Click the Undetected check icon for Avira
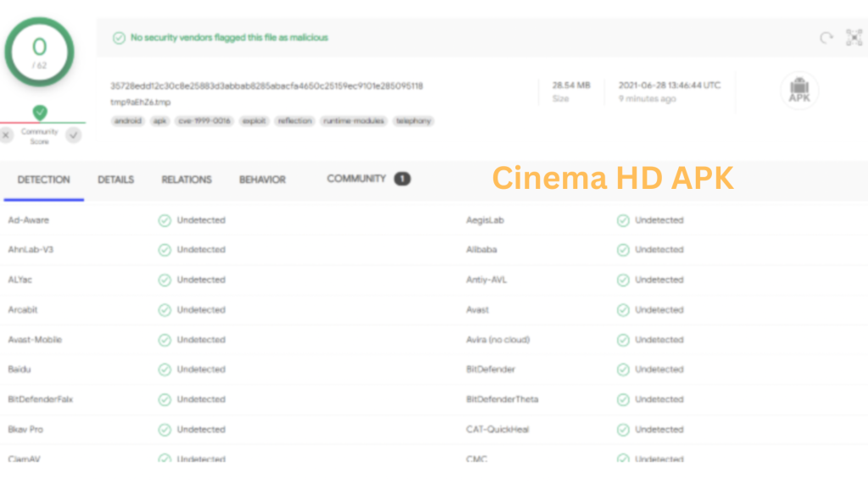This screenshot has height=488, width=868. [623, 340]
